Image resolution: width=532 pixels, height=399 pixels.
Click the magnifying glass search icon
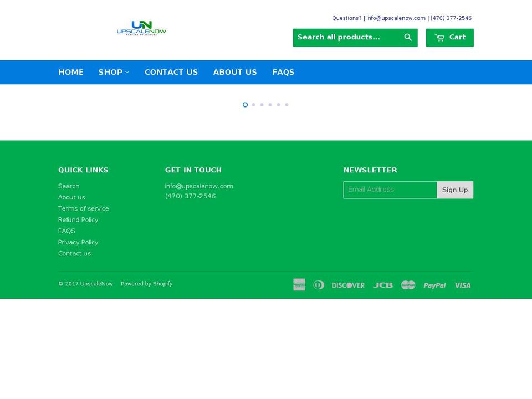[x=408, y=37]
